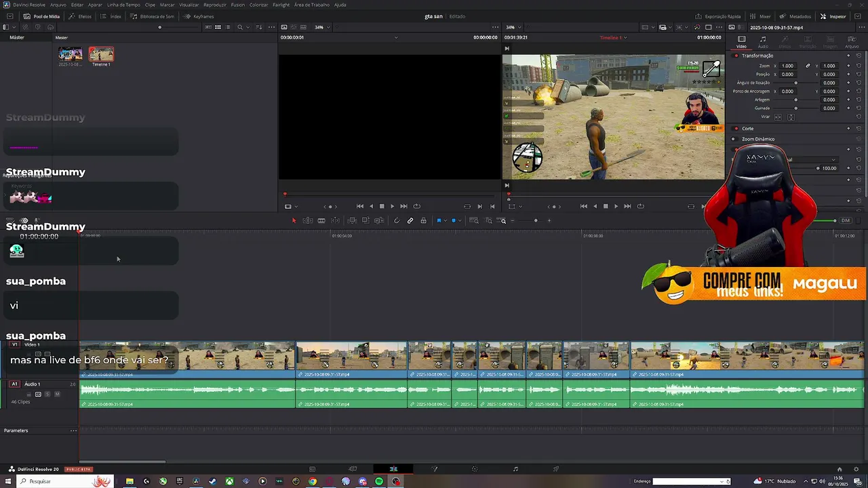The image size is (868, 488).
Task: Switch to the Áudio inspector tab
Action: (x=763, y=42)
